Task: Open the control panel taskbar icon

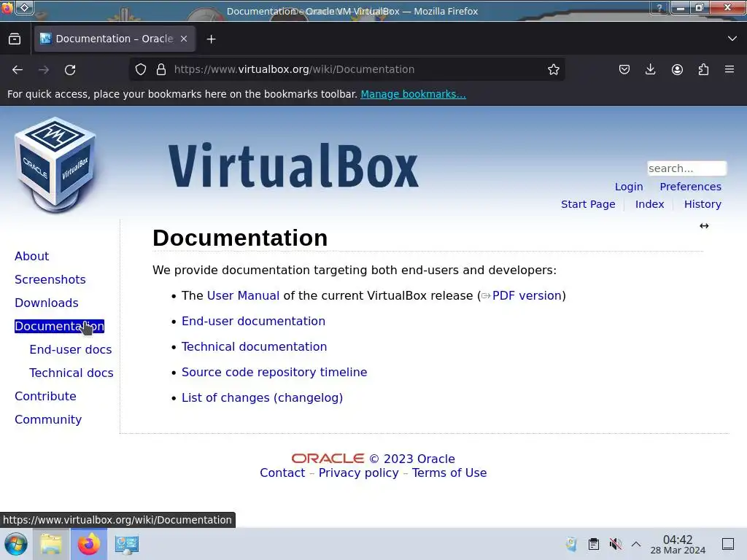Action: point(127,544)
